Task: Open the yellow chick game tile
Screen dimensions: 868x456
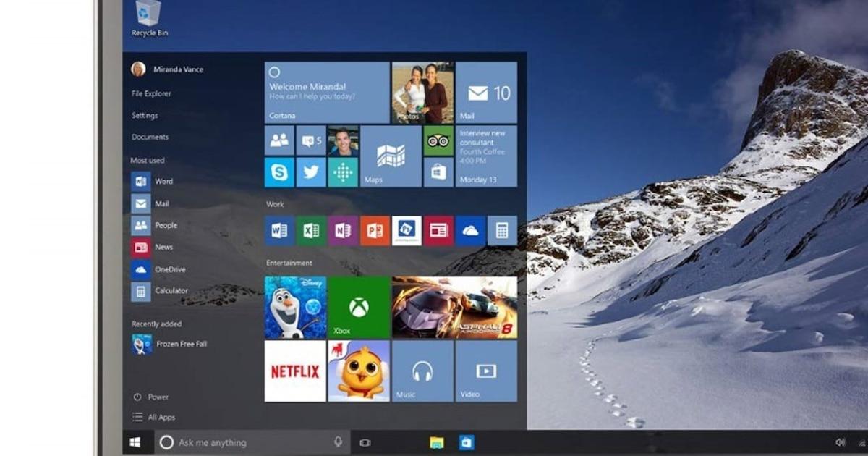Action: (x=359, y=371)
